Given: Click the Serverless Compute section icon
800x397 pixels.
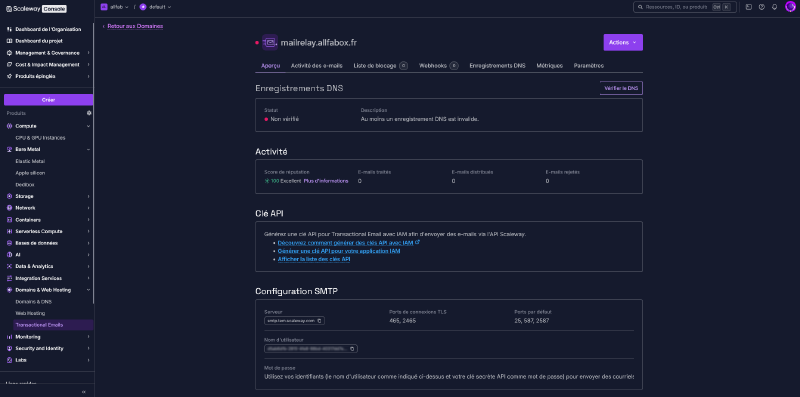Looking at the screenshot, I should pos(10,232).
